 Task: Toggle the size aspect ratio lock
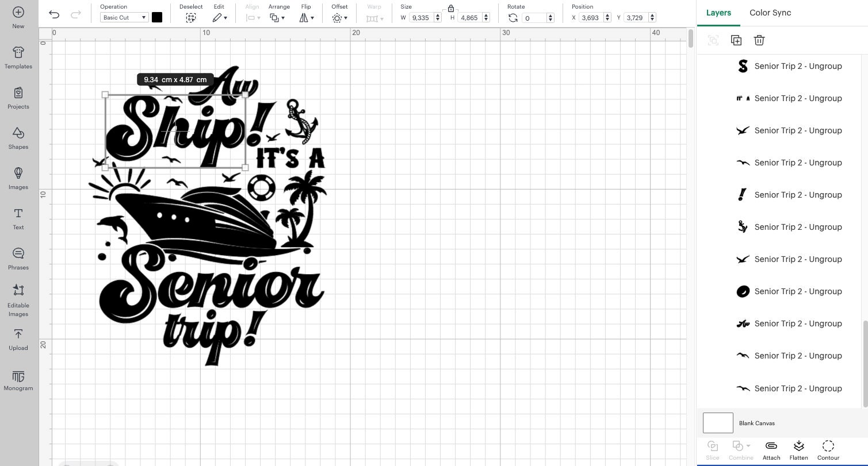pyautogui.click(x=451, y=9)
